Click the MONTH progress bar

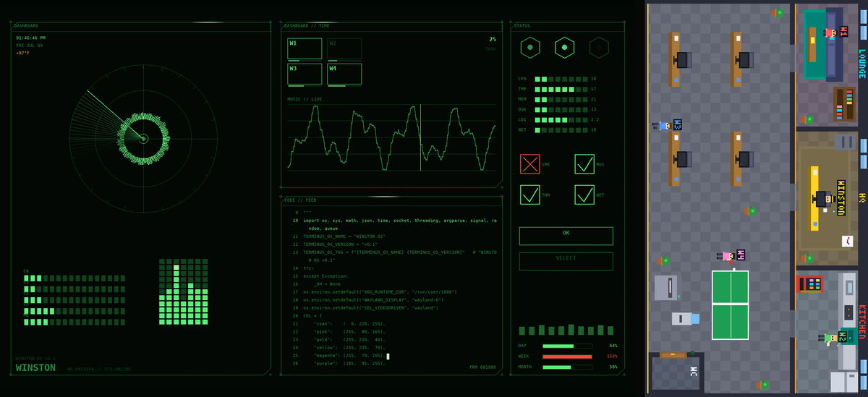click(567, 367)
